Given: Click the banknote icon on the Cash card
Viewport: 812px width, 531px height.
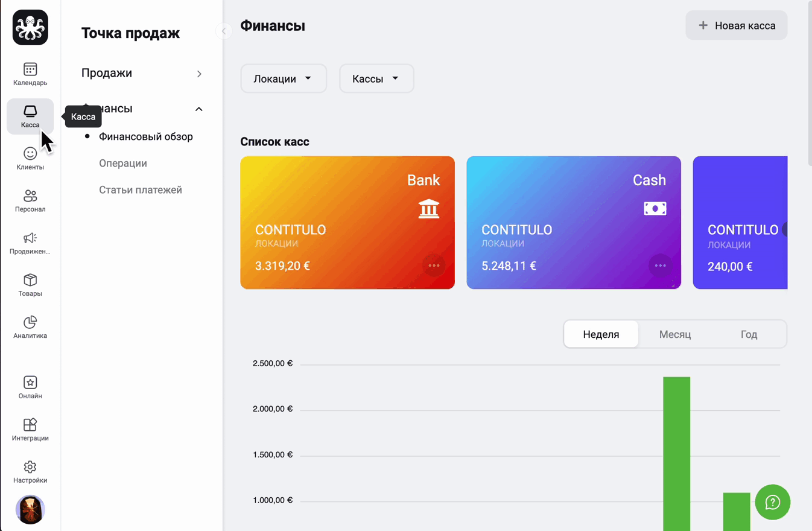Looking at the screenshot, I should pos(655,209).
